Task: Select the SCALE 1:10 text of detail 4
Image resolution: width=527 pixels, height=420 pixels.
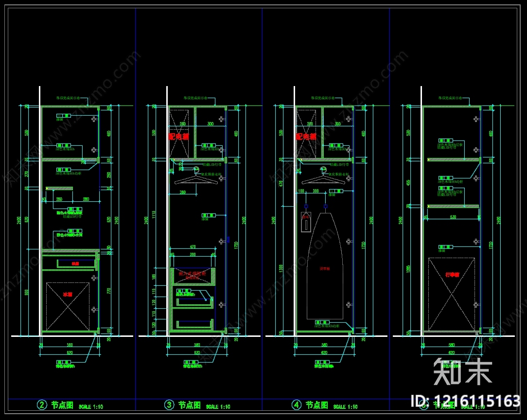Action: [346, 406]
